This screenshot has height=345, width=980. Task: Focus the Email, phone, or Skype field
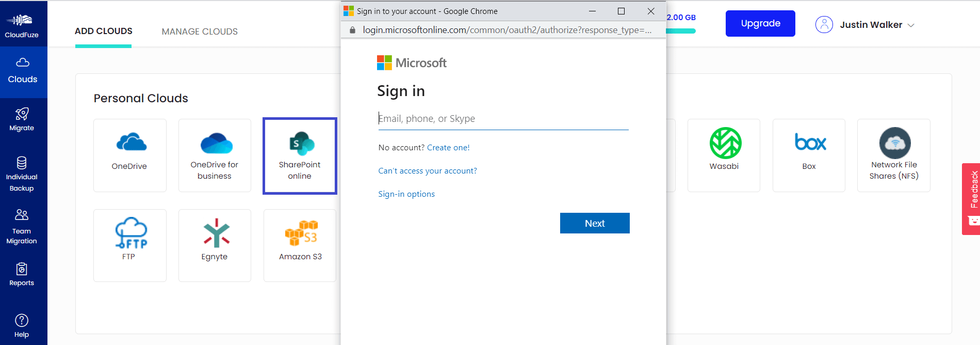(503, 119)
